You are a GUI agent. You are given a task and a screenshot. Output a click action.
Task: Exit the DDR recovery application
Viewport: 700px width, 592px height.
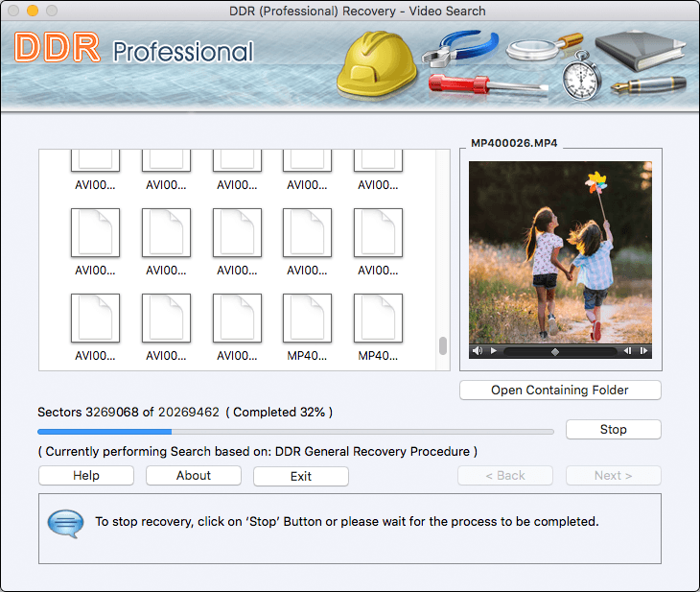pos(301,476)
